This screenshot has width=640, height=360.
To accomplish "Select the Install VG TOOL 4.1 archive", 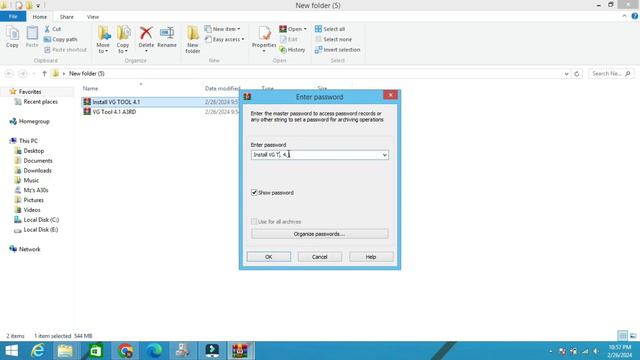I will [116, 102].
